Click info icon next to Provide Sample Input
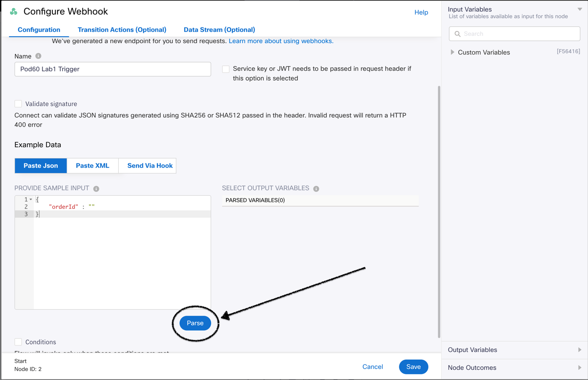This screenshot has width=588, height=380. pos(96,189)
